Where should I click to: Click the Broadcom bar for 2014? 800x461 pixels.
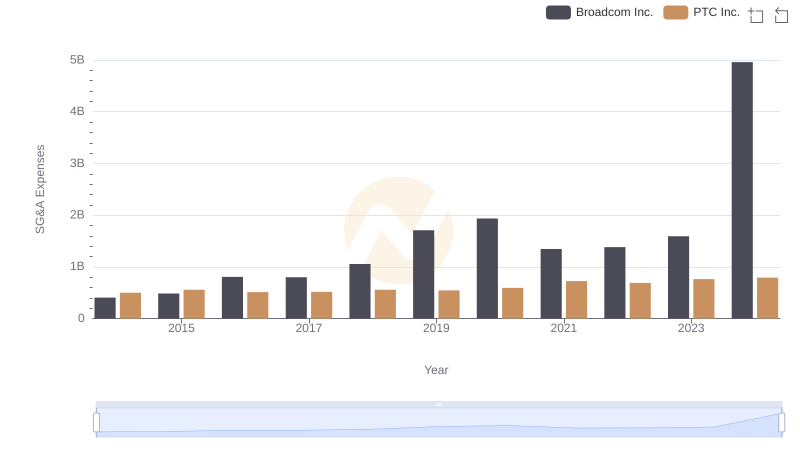105,308
